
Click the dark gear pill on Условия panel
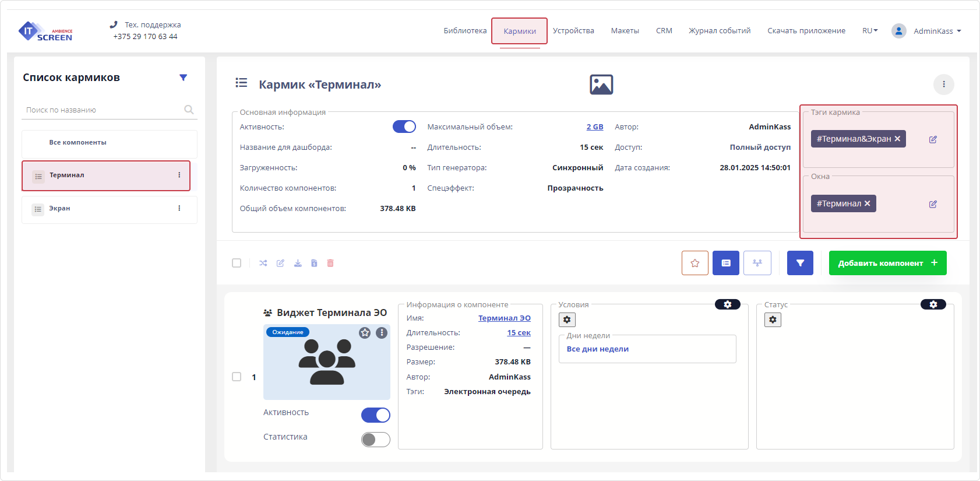728,304
